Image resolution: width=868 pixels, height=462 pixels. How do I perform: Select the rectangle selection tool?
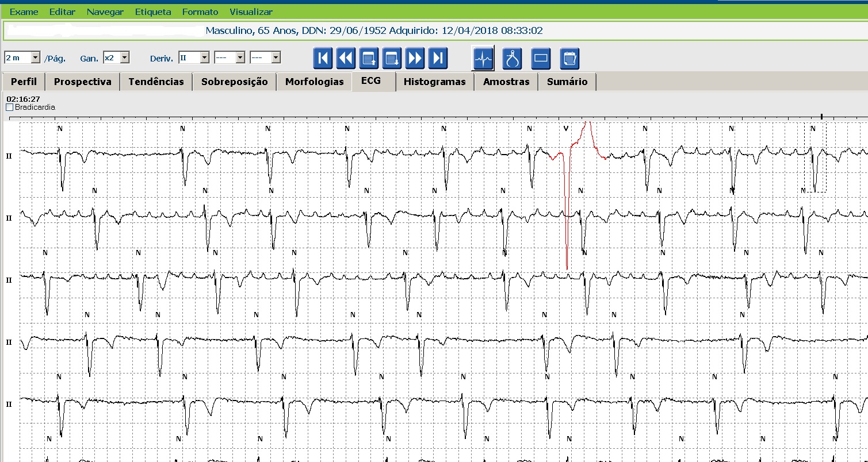tap(541, 57)
